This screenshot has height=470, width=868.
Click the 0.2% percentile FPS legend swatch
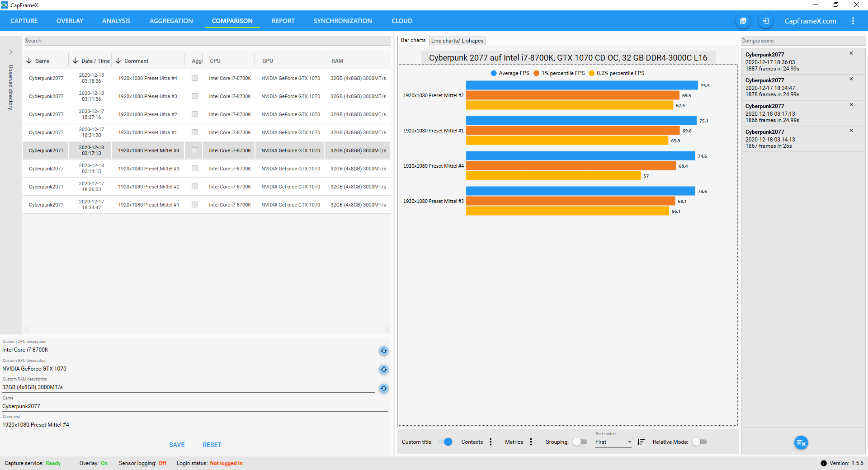pos(592,73)
